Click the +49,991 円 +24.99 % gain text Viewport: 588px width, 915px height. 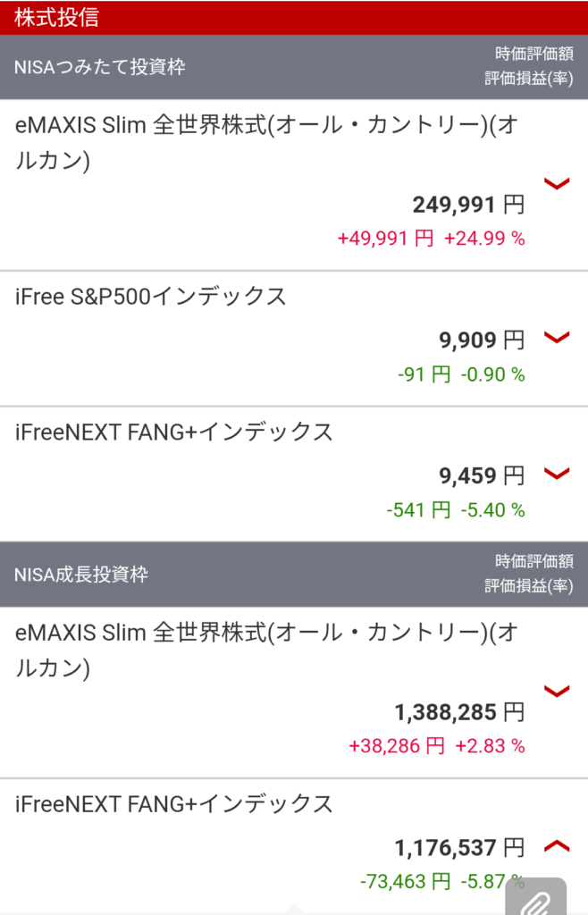click(x=431, y=239)
